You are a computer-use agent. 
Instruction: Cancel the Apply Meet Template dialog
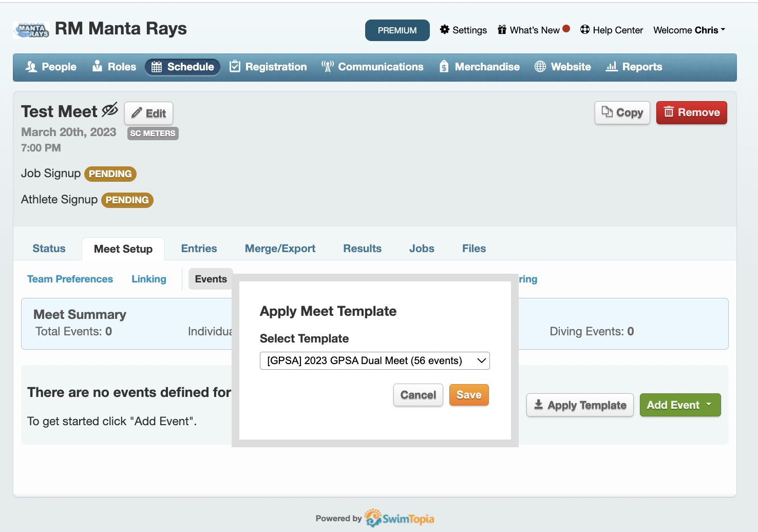pos(418,395)
